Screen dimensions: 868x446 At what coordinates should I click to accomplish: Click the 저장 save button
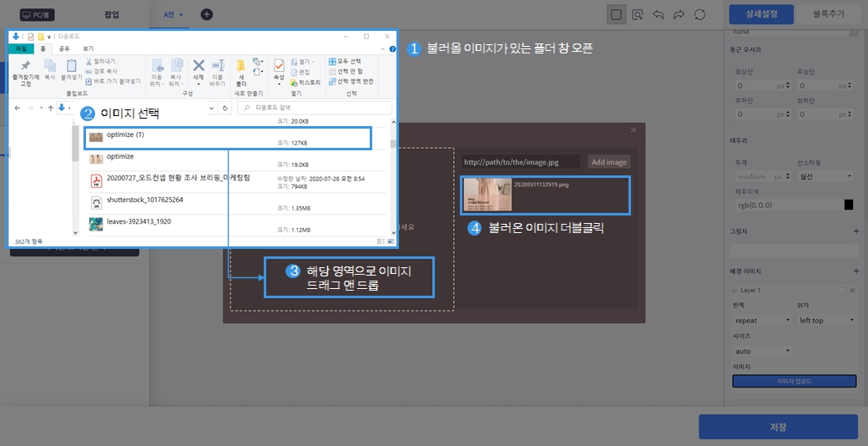[778, 427]
